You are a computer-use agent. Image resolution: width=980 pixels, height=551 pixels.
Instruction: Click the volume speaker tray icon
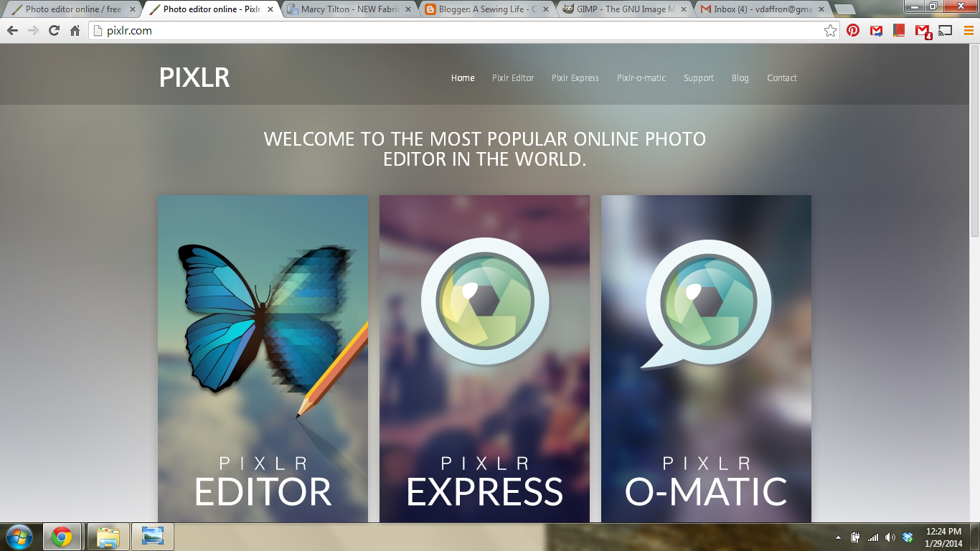[890, 537]
